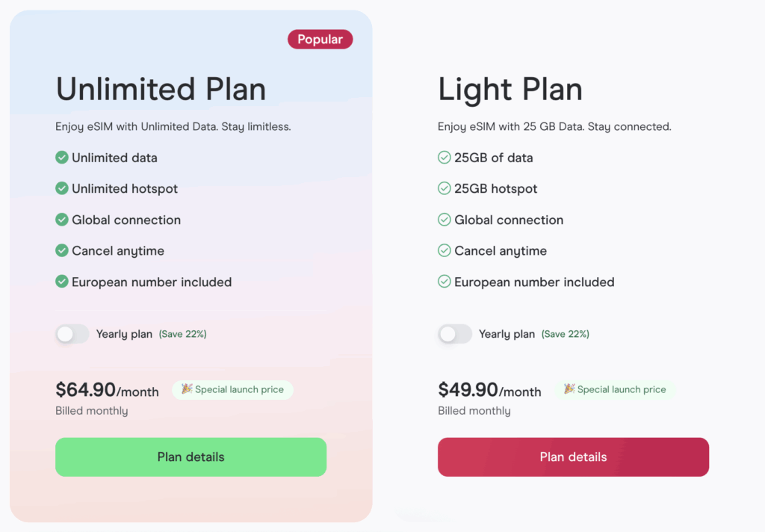Viewport: 765px width, 532px height.
Task: Open Plan details for the Light Plan
Action: tap(573, 457)
